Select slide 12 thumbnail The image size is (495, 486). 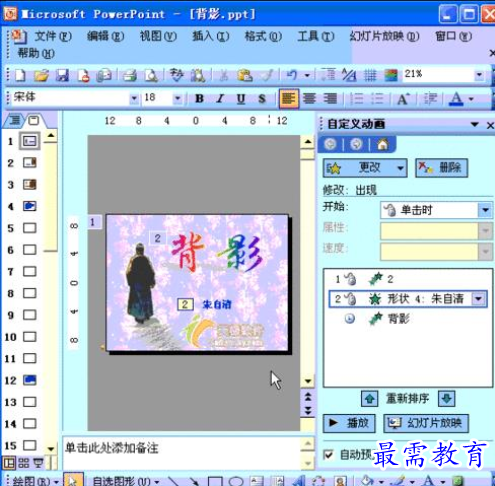pyautogui.click(x=29, y=380)
